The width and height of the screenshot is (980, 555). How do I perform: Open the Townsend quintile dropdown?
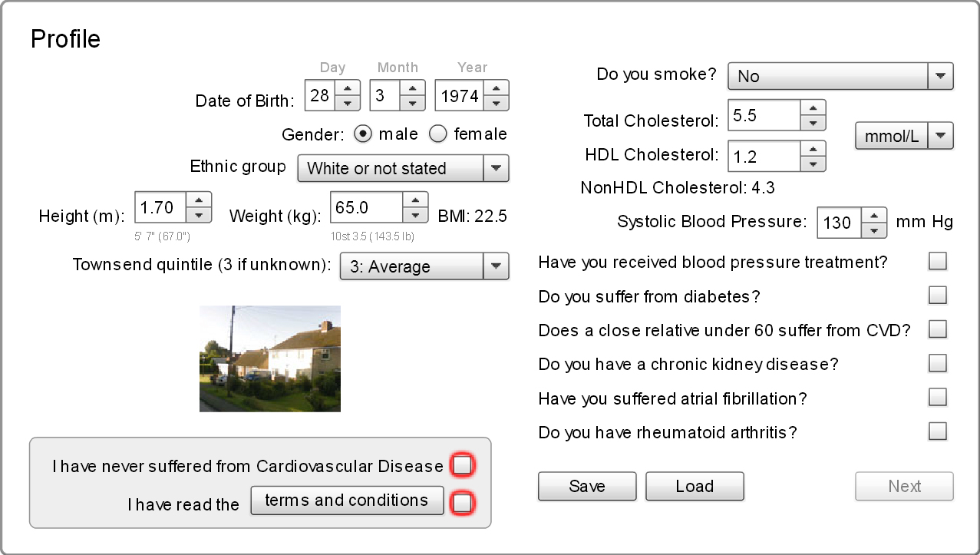(x=424, y=266)
